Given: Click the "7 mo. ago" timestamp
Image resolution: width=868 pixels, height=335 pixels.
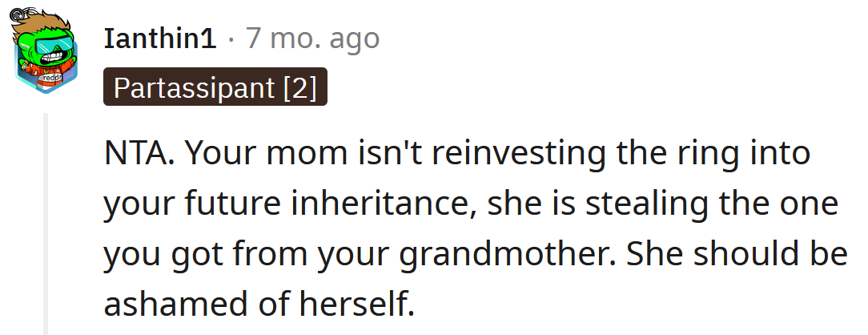Looking at the screenshot, I should 312,38.
